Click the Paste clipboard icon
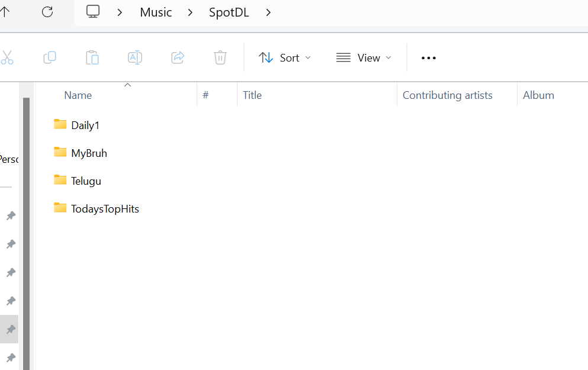Screen dimensions: 588x370 (92, 57)
